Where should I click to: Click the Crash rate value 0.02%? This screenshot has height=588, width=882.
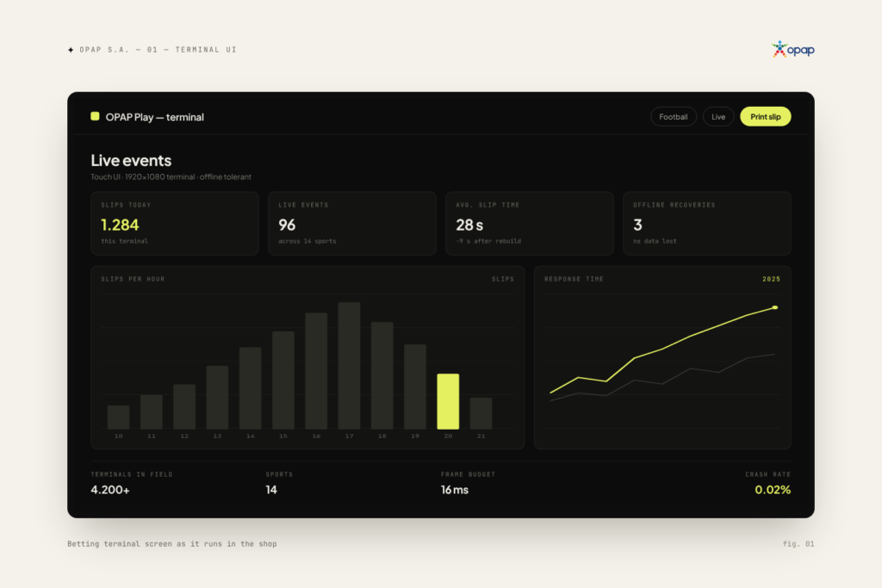773,490
